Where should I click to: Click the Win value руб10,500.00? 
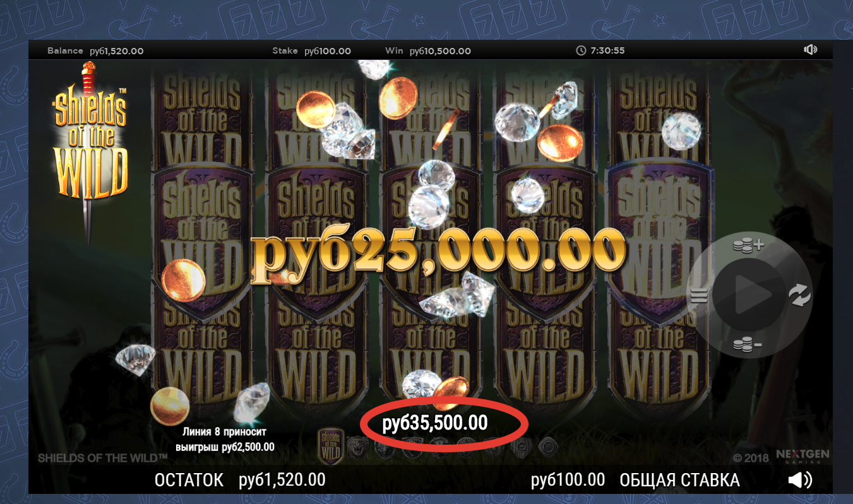click(440, 51)
